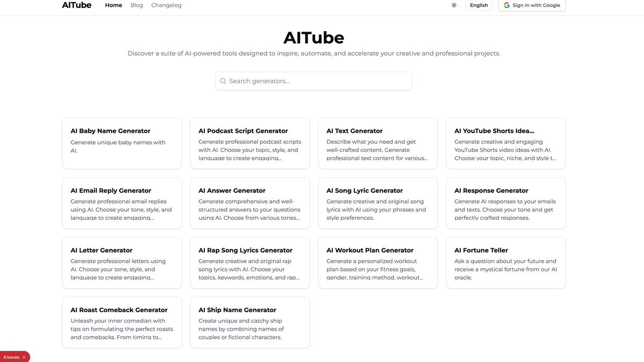The width and height of the screenshot is (644, 362).
Task: Open the AI Roast Comeback Generator card
Action: pyautogui.click(x=122, y=323)
